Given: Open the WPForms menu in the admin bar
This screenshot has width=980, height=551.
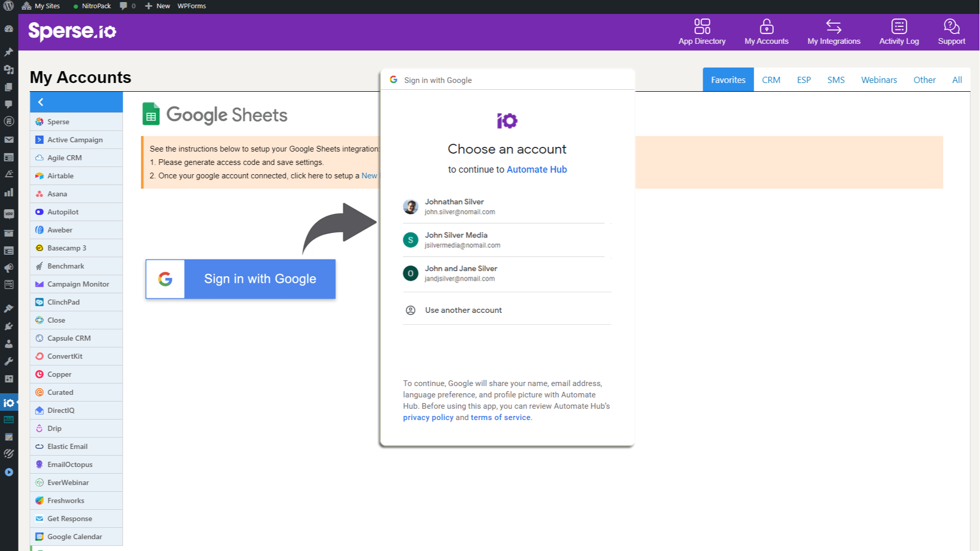Looking at the screenshot, I should pos(191,6).
